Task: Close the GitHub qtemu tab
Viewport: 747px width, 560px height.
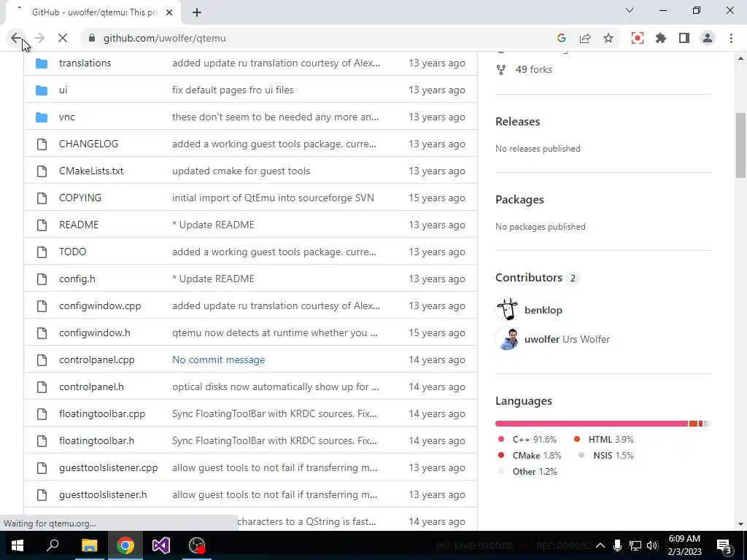Action: pyautogui.click(x=169, y=12)
